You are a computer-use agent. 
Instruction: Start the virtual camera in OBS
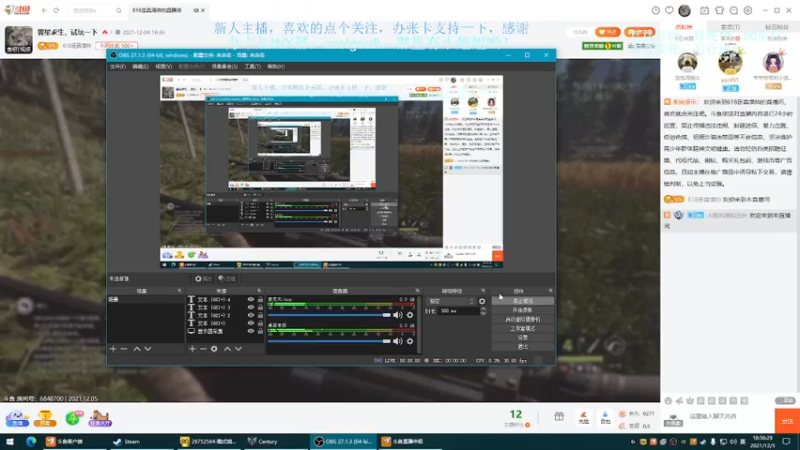(x=522, y=319)
